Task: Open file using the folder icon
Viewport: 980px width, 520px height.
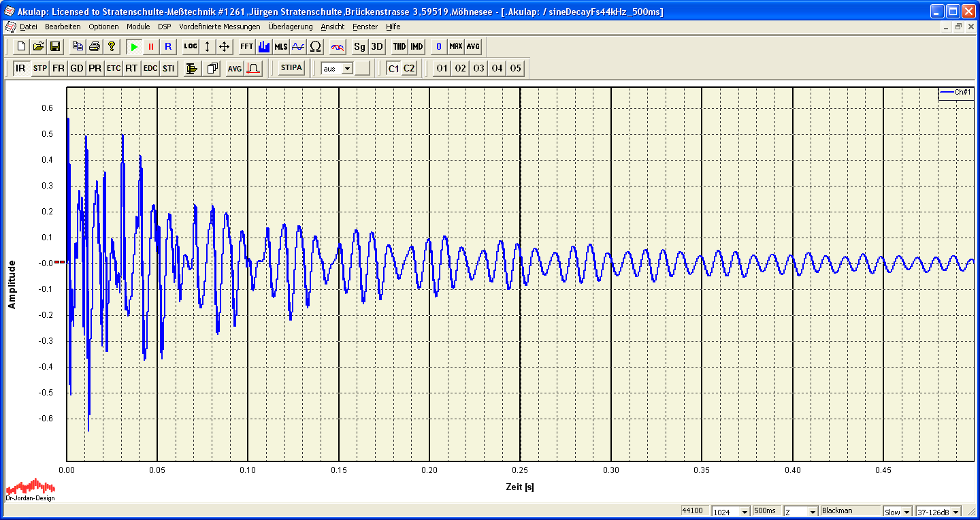Action: [x=38, y=47]
